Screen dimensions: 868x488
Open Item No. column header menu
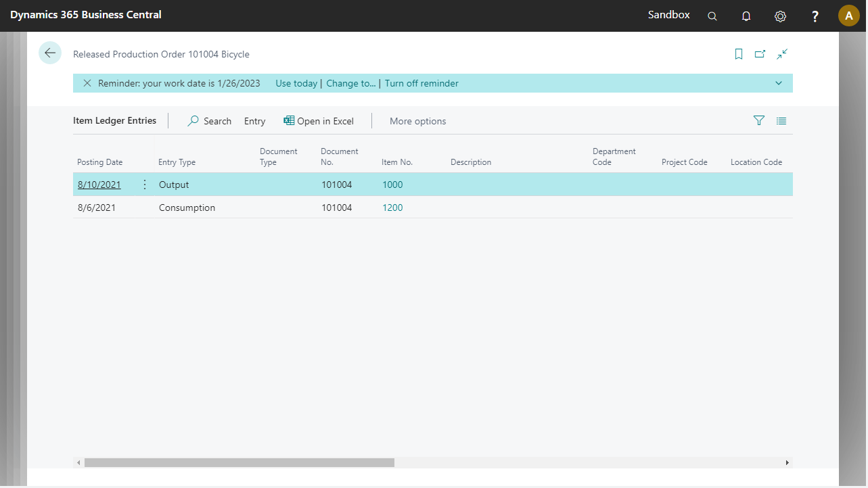(397, 162)
